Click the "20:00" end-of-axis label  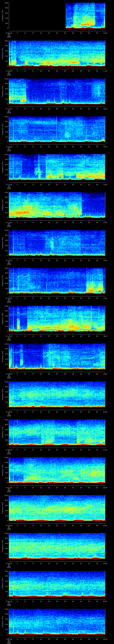pos(105,412)
